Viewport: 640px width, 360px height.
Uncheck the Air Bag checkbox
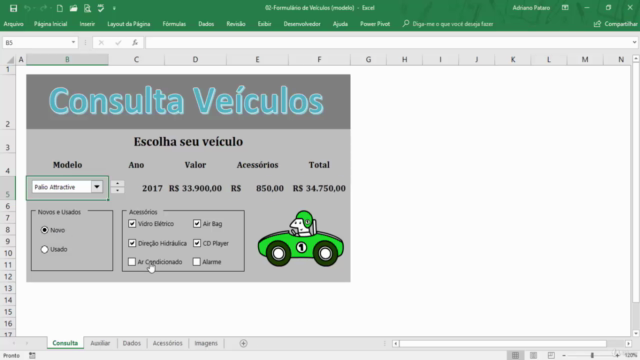point(197,224)
